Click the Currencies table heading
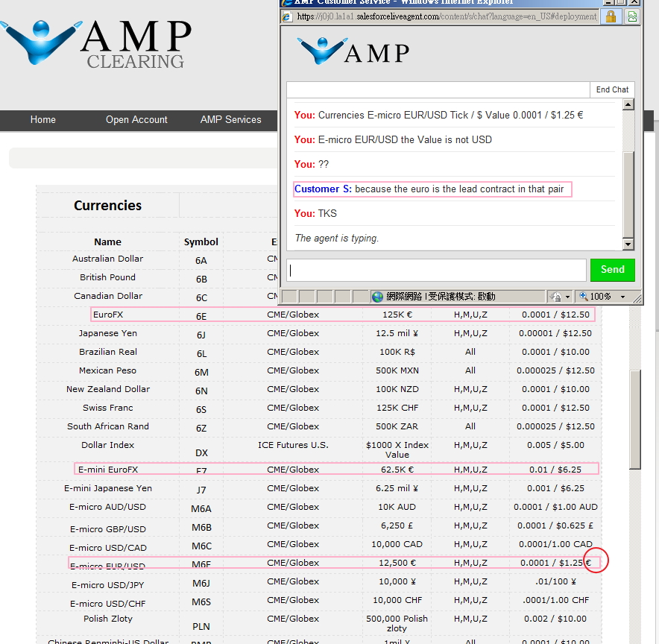This screenshot has height=644, width=659. (107, 206)
